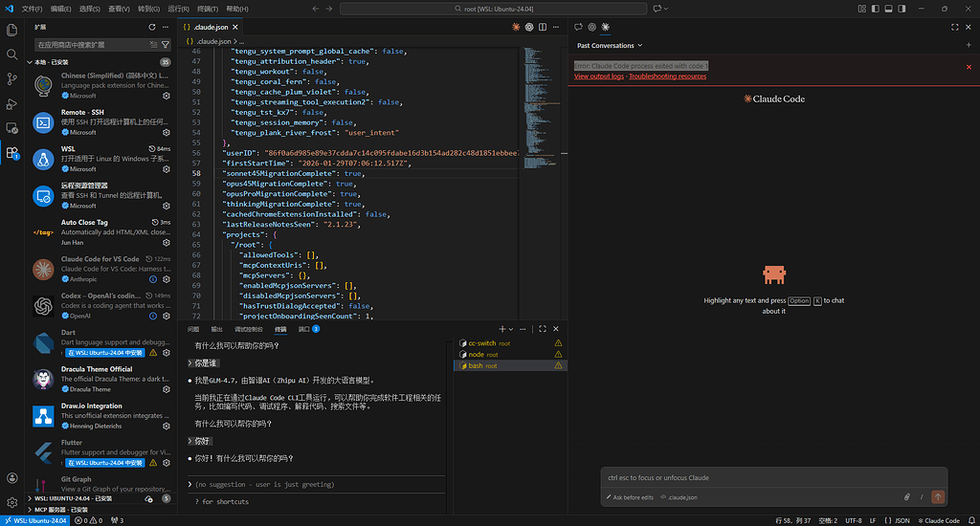Viewport: 980px width, 526px height.
Task: Open notifications bell in status bar
Action: coord(971,520)
